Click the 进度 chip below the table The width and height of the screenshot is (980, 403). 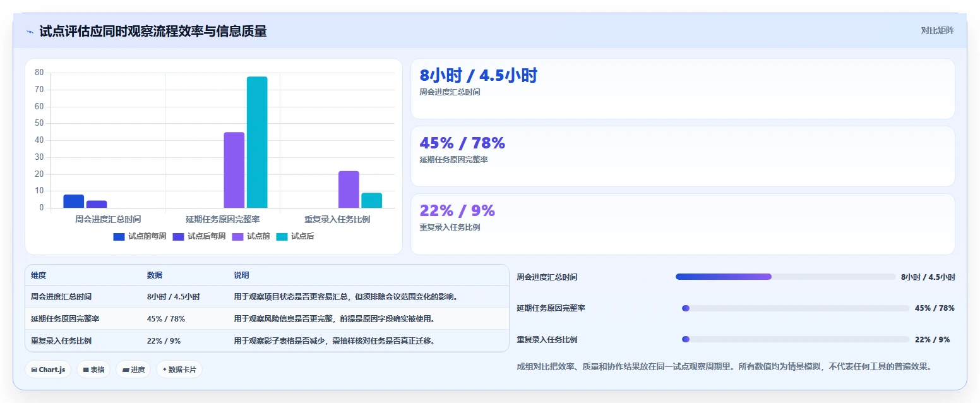[x=133, y=370]
